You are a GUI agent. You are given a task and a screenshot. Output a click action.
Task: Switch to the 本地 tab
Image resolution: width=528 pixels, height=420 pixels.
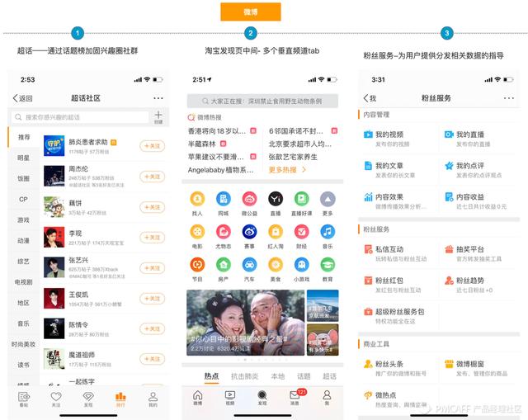278,376
